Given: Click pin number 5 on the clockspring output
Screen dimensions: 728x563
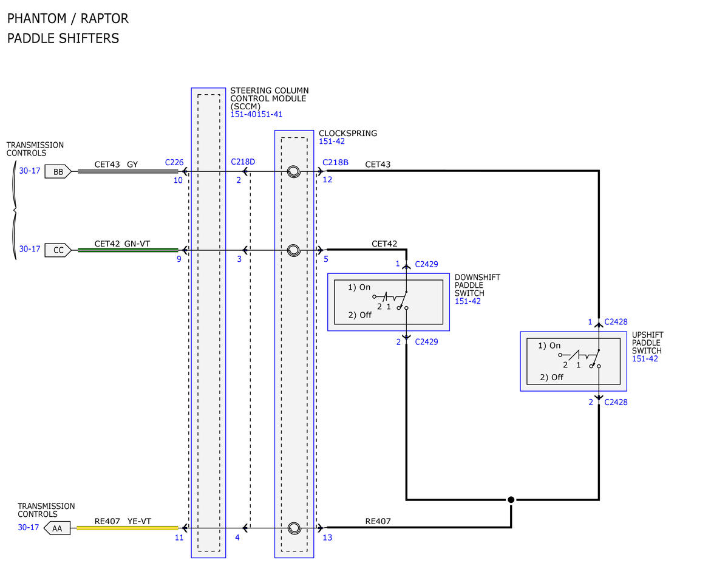Looking at the screenshot, I should tap(326, 259).
